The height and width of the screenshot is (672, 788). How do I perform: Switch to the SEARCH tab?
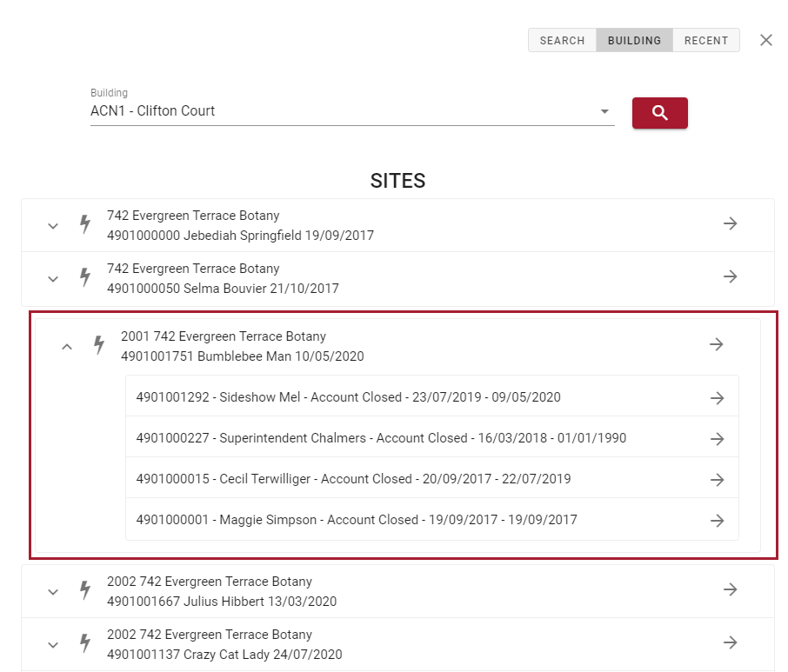562,40
